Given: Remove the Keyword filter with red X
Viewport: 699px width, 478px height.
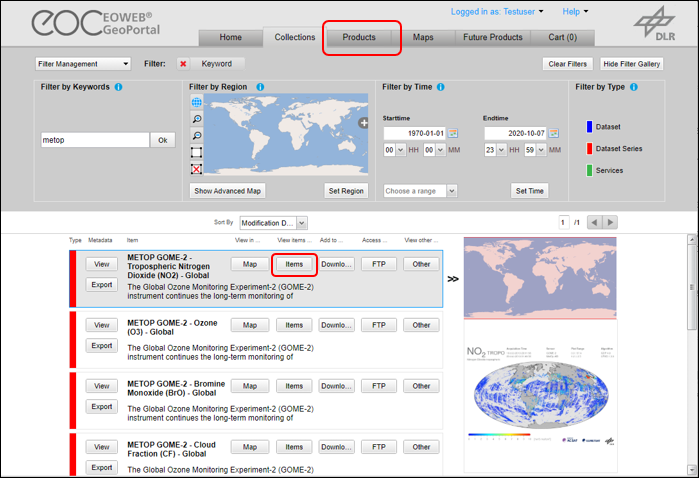Looking at the screenshot, I should tap(183, 64).
